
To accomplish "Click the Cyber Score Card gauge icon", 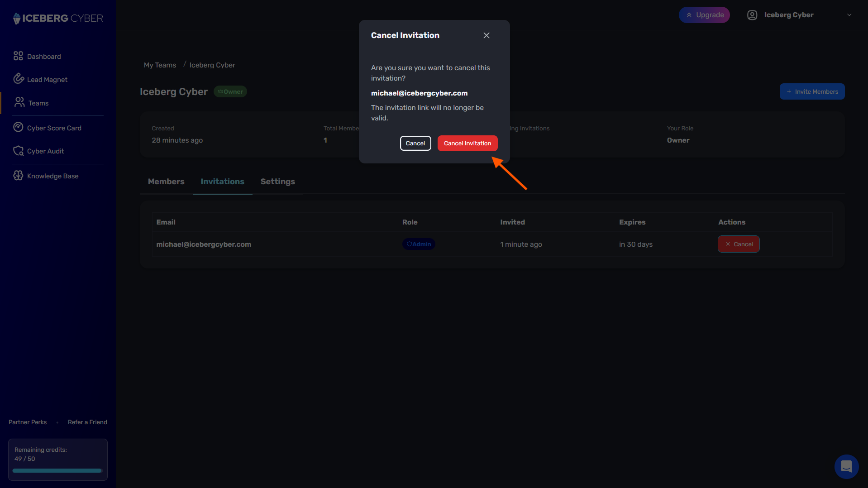I will (18, 127).
